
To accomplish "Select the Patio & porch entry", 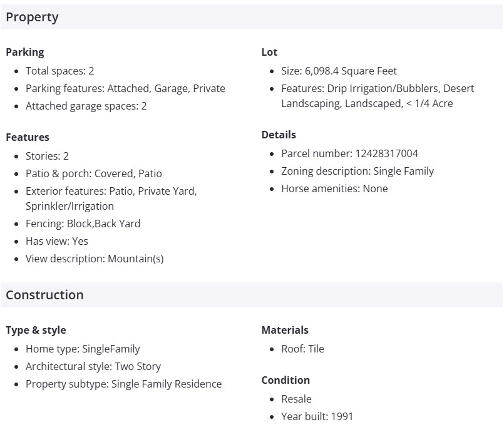I will (94, 173).
